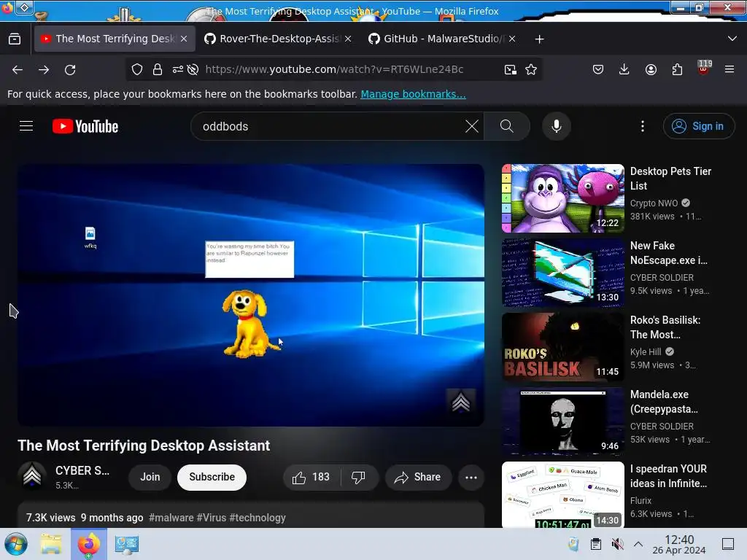The height and width of the screenshot is (560, 747).
Task: Dislike this video
Action: [x=359, y=477]
